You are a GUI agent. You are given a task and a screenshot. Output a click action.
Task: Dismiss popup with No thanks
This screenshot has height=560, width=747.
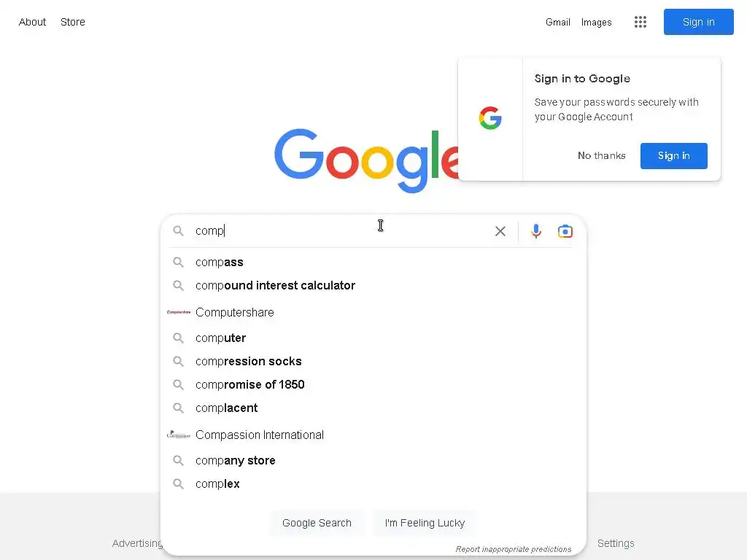(x=601, y=155)
